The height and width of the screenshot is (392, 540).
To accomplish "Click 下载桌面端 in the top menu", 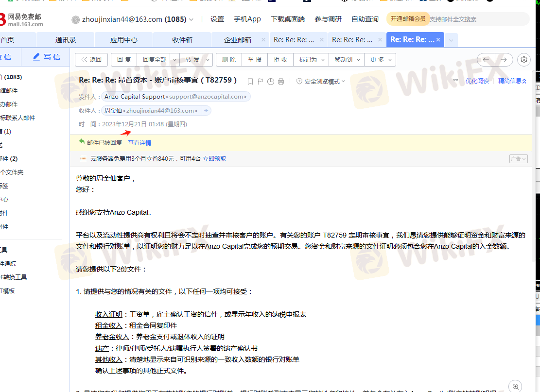I will (x=288, y=19).
